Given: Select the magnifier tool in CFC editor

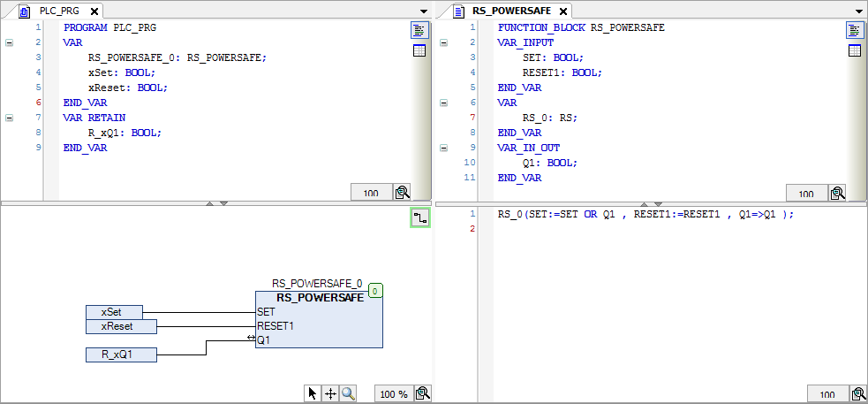Looking at the screenshot, I should 348,394.
